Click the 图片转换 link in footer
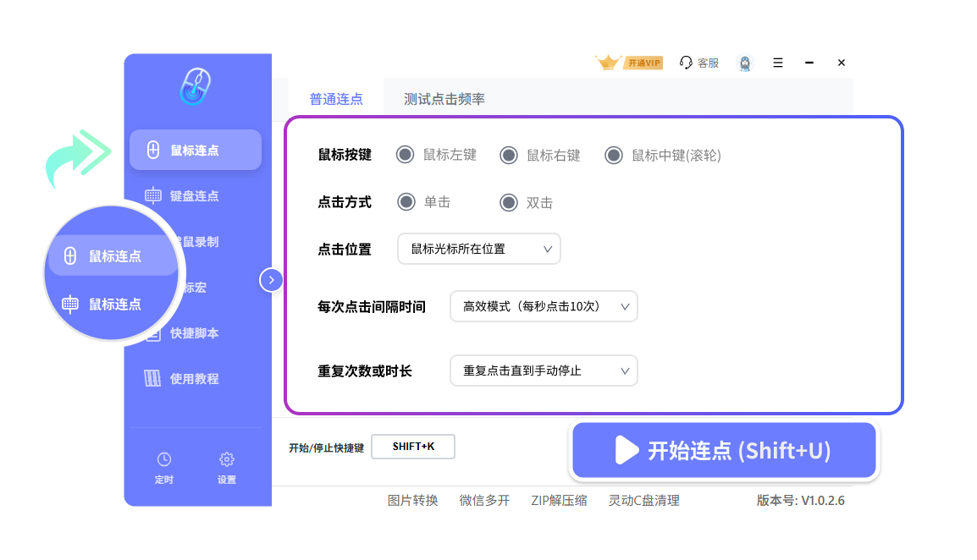 pos(412,500)
